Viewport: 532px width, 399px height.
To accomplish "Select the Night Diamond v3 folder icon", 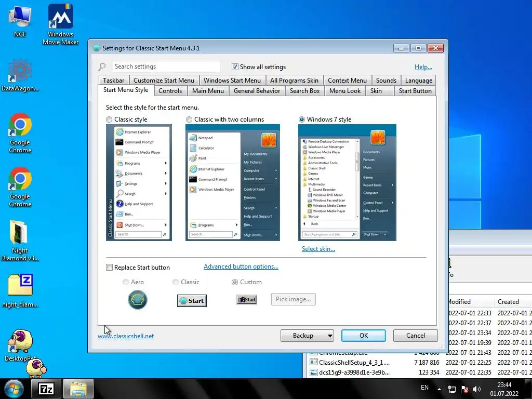I will point(20,241).
